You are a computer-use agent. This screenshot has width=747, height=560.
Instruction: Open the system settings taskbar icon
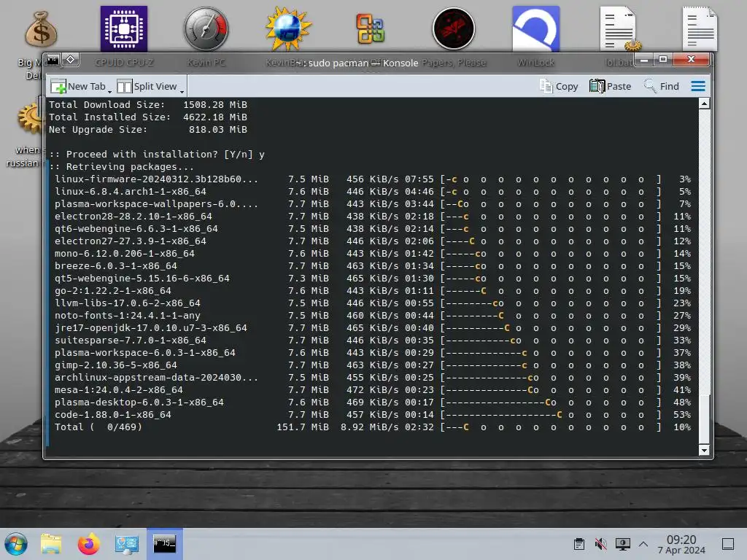[127, 544]
